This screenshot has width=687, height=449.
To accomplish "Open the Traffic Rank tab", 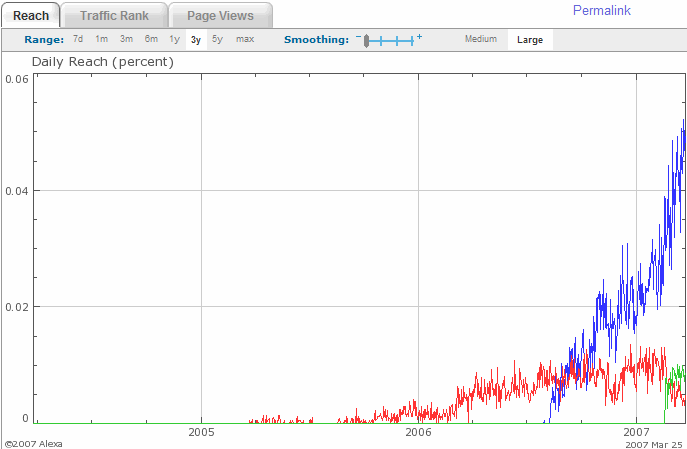I will (x=114, y=15).
